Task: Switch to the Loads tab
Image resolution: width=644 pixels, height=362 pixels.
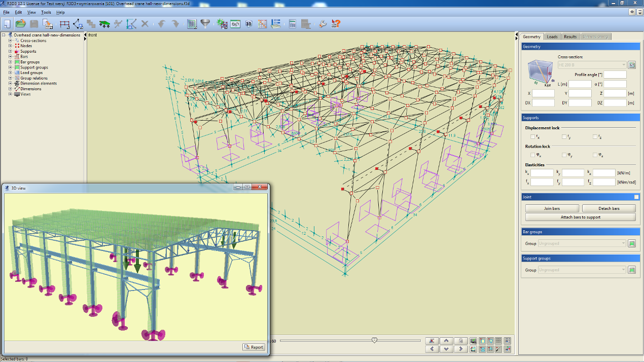Action: coord(552,37)
